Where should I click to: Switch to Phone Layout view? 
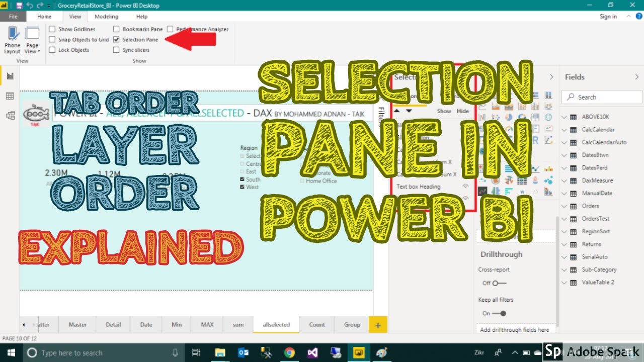(12, 40)
